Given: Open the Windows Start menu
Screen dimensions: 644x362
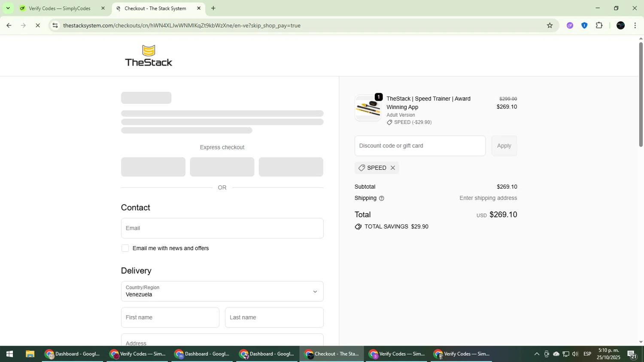Looking at the screenshot, I should tap(9, 354).
